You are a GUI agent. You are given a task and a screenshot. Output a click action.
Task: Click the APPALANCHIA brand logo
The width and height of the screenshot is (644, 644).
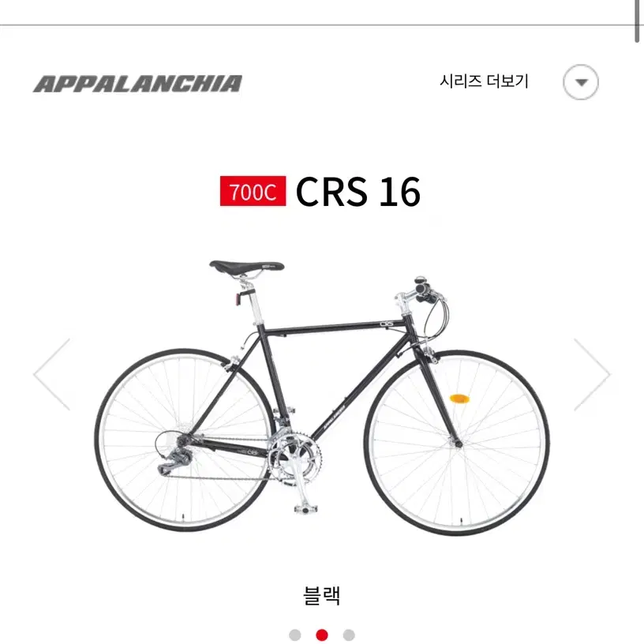137,84
